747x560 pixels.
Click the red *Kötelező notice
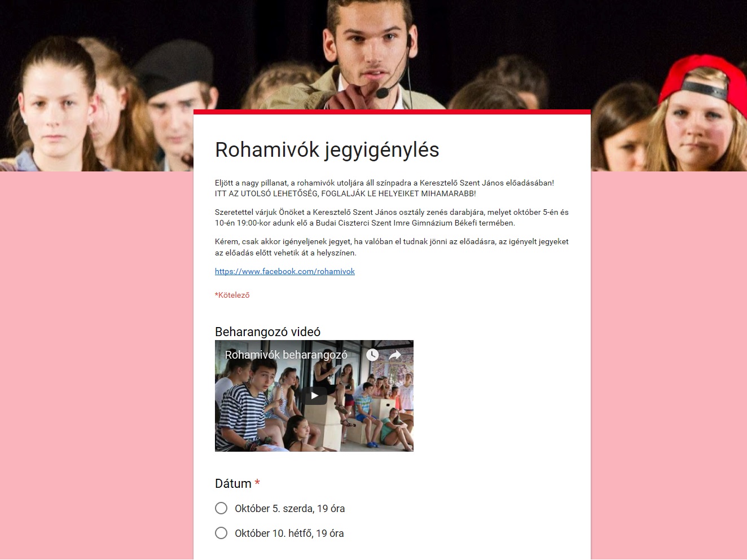[x=232, y=295]
